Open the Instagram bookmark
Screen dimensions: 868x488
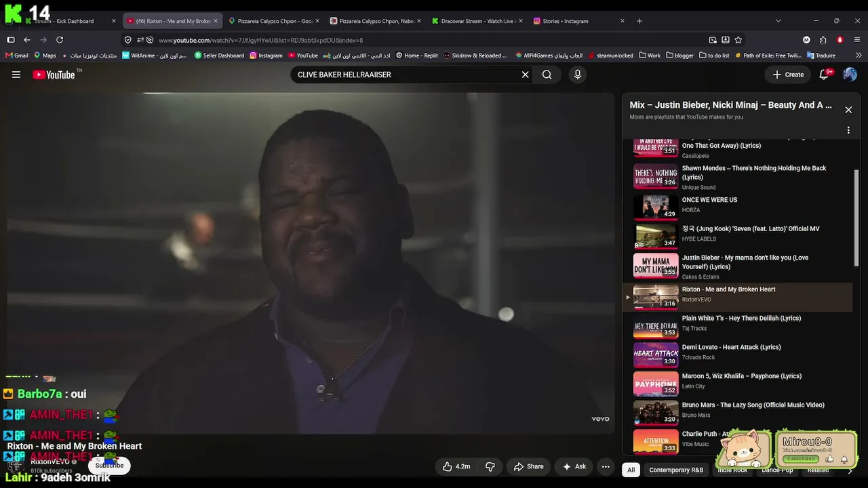click(266, 56)
